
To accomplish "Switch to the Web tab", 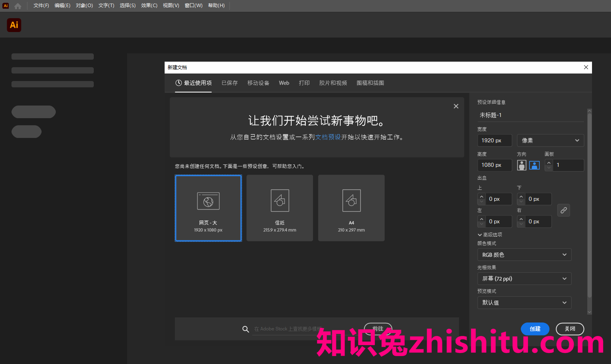I will click(x=284, y=83).
